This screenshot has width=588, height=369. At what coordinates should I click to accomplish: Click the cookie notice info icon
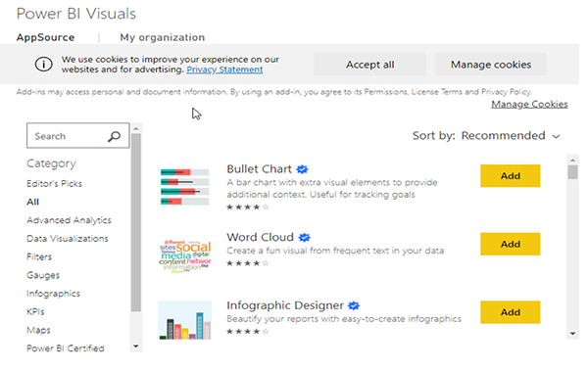click(43, 65)
